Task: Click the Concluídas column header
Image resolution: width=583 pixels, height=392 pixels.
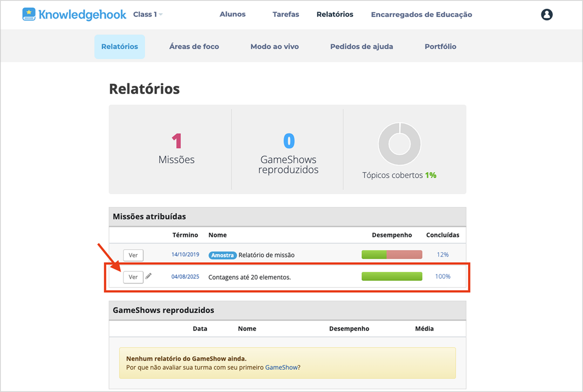Action: (443, 235)
